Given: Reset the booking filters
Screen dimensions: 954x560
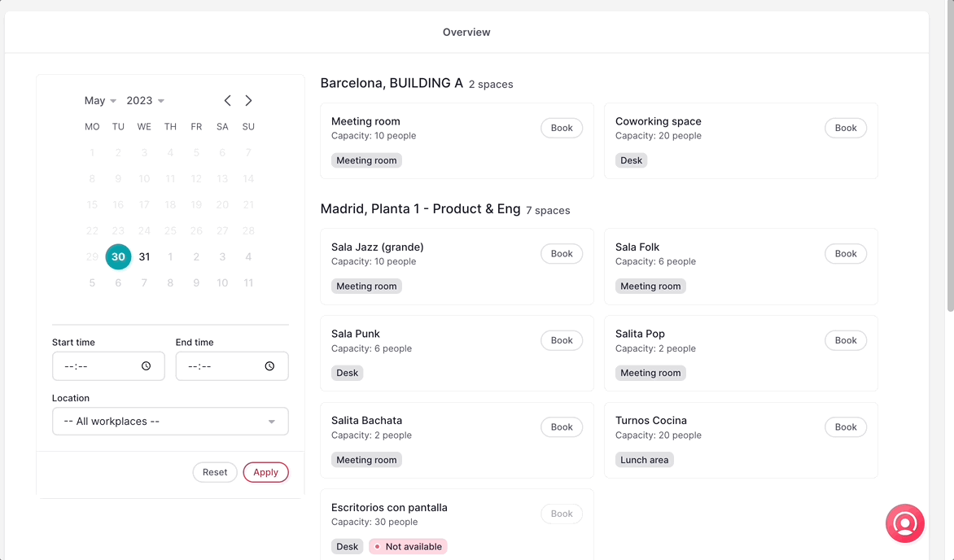Looking at the screenshot, I should [x=215, y=472].
